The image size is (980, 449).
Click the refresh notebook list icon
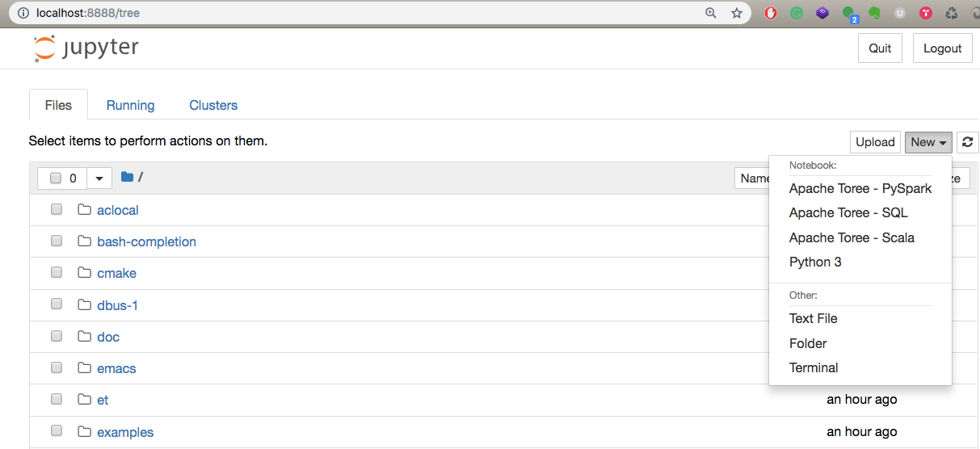click(967, 142)
